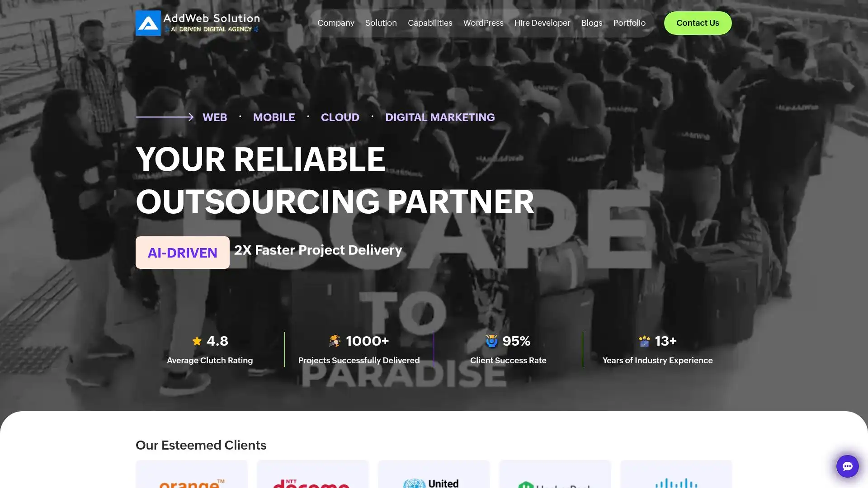The height and width of the screenshot is (488, 868).
Task: Click the Orange client logo card
Action: 192,474
